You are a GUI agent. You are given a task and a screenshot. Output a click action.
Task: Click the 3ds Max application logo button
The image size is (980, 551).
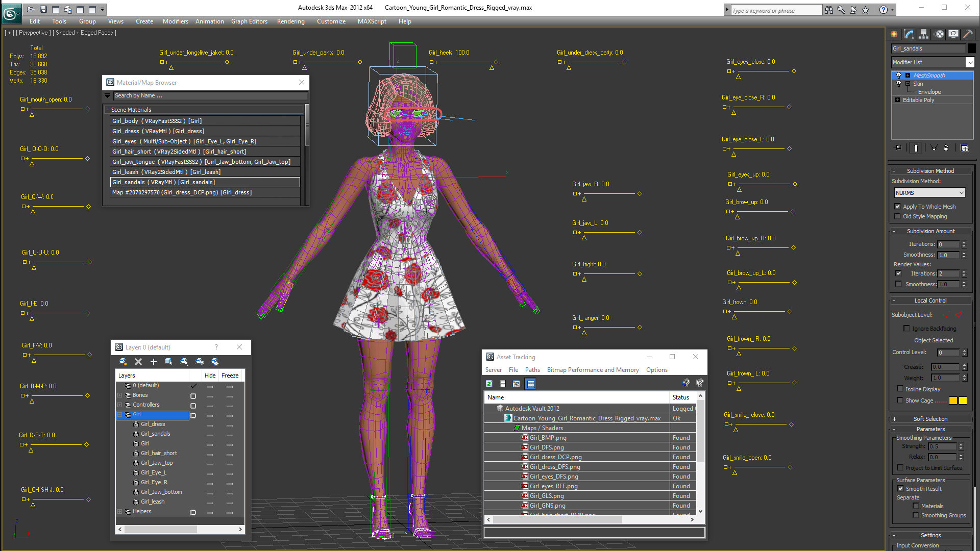[10, 13]
